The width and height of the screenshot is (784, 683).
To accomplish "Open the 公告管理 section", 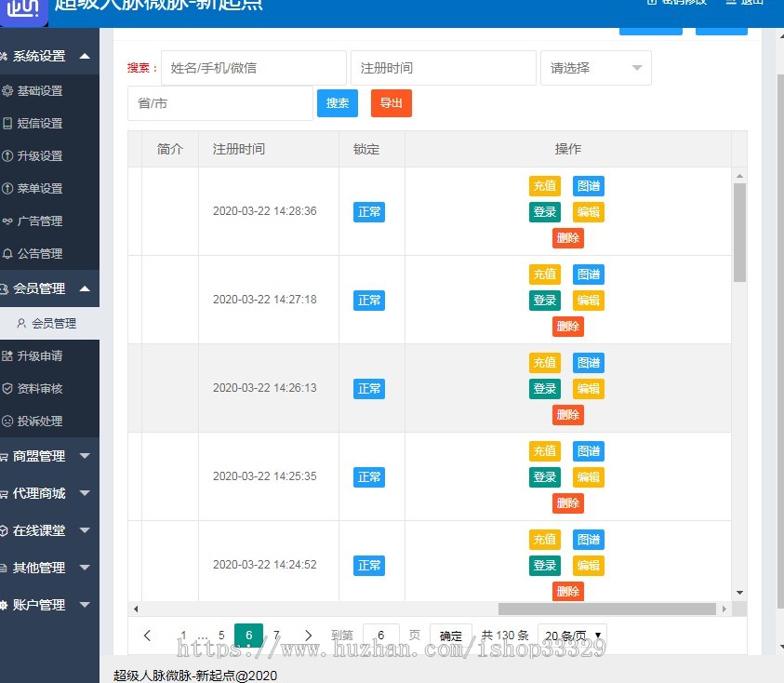I will click(x=42, y=253).
